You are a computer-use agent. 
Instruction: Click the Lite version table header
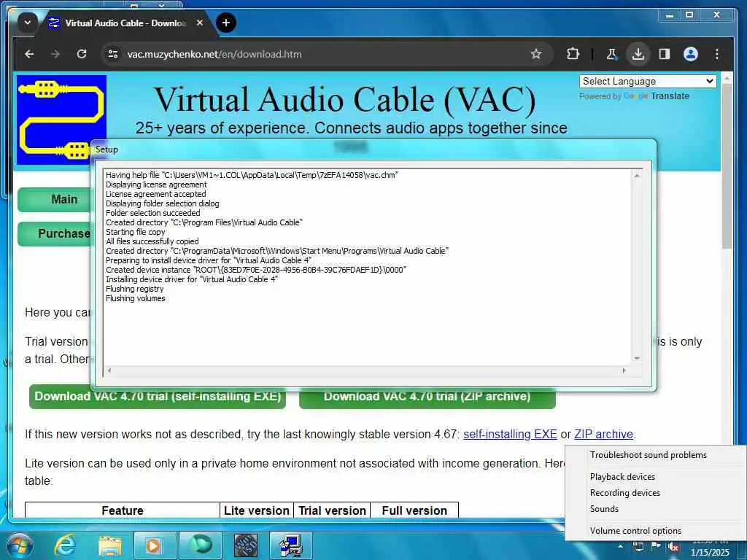(x=256, y=510)
